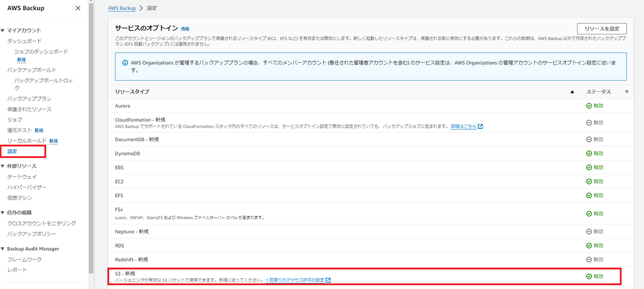The image size is (644, 289).
Task: Select EFS resource type text
Action: 119,196
